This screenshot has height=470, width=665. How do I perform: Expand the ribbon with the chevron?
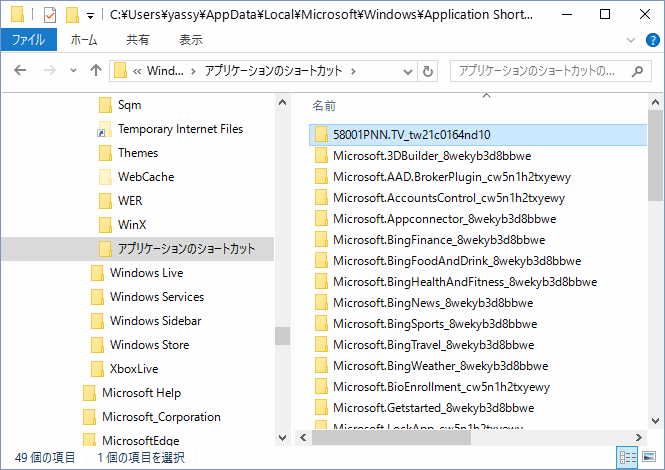[x=631, y=40]
